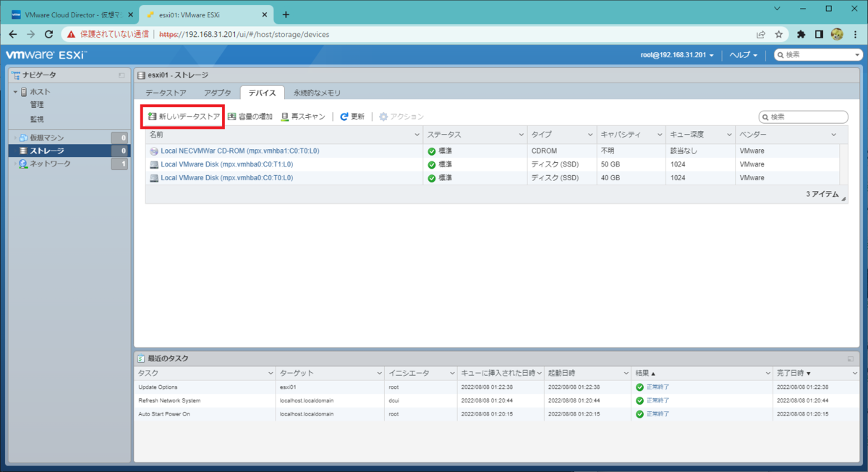Click the Rescan (再スキャン) button
868x472 pixels.
pyautogui.click(x=303, y=117)
